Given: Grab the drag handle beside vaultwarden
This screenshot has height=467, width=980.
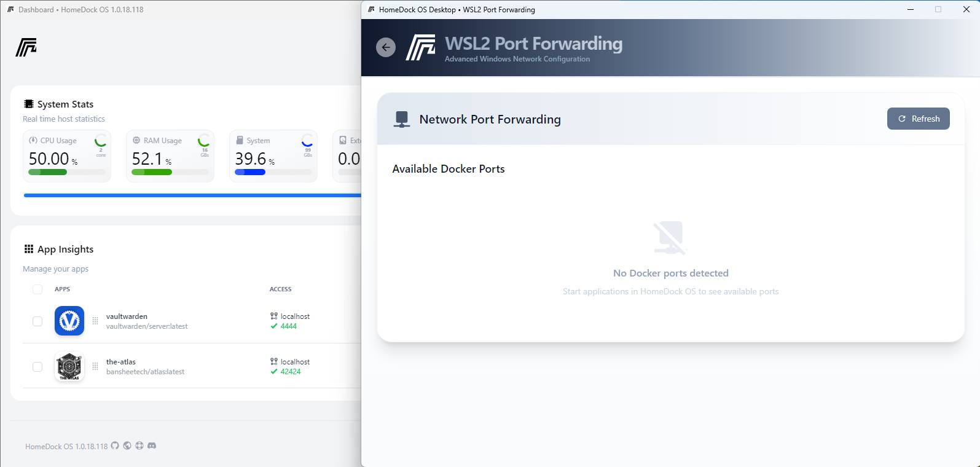Looking at the screenshot, I should point(95,321).
